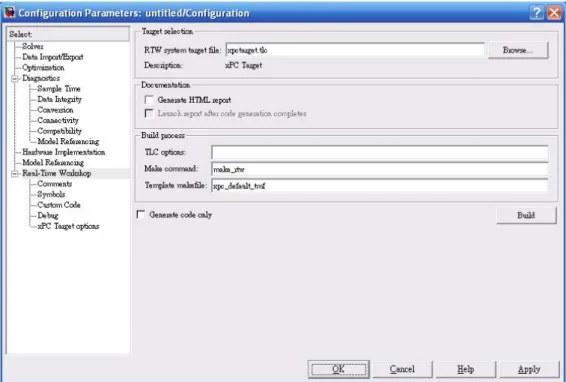
Task: Click the Build button
Action: pos(526,215)
